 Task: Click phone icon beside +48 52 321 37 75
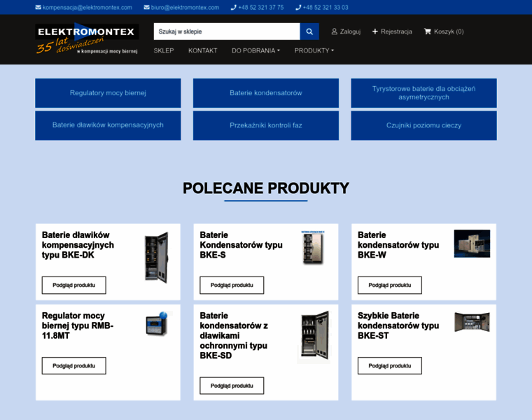click(233, 8)
